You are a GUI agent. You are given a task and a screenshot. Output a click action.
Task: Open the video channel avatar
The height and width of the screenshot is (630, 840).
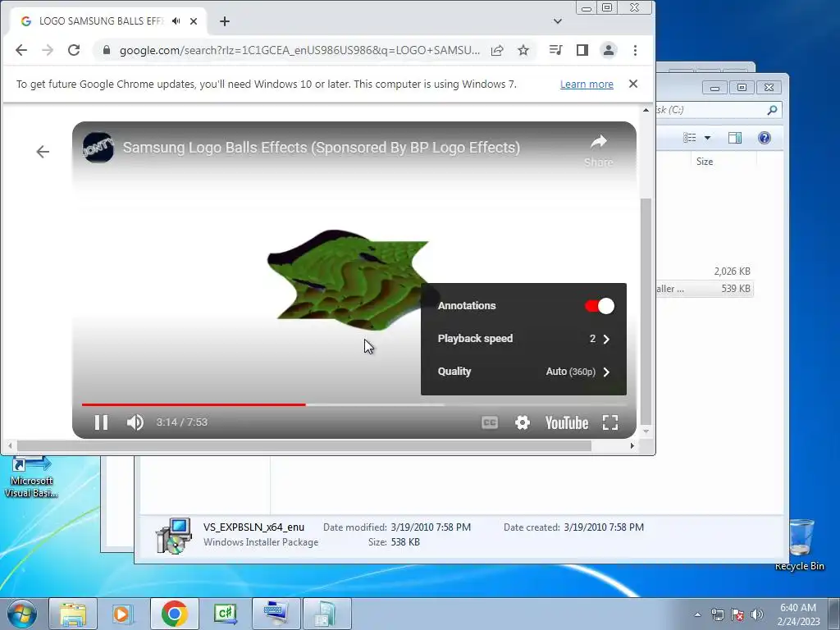(x=98, y=148)
